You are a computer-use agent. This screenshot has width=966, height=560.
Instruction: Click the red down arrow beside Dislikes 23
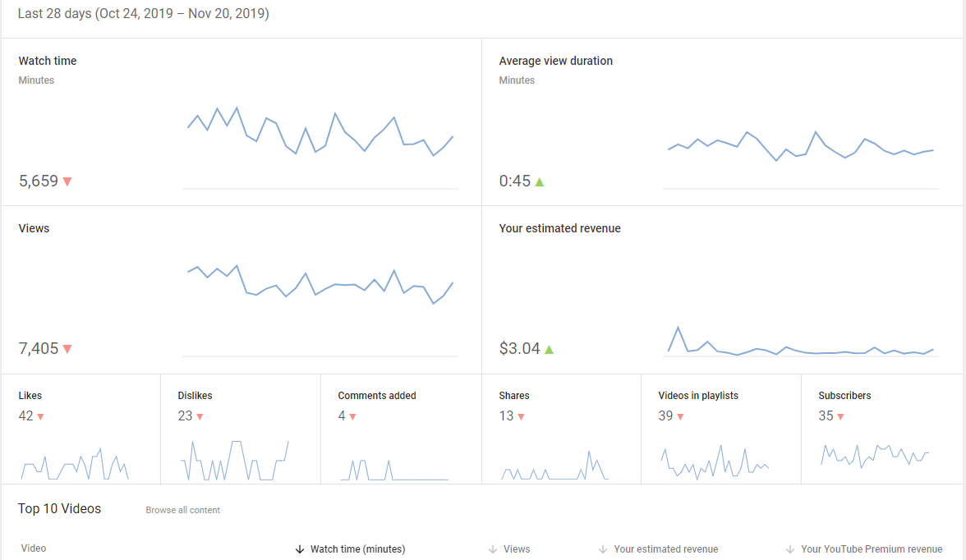pos(200,417)
